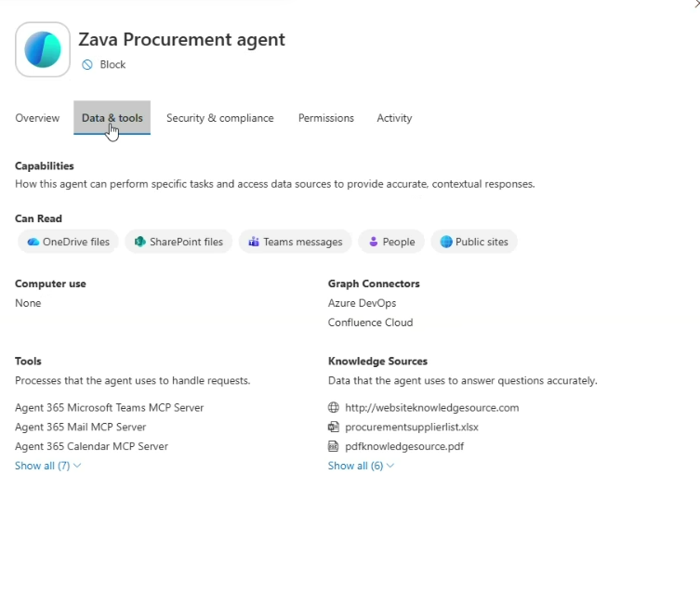Click the Teams messages icon
The image size is (700, 606).
pos(254,242)
